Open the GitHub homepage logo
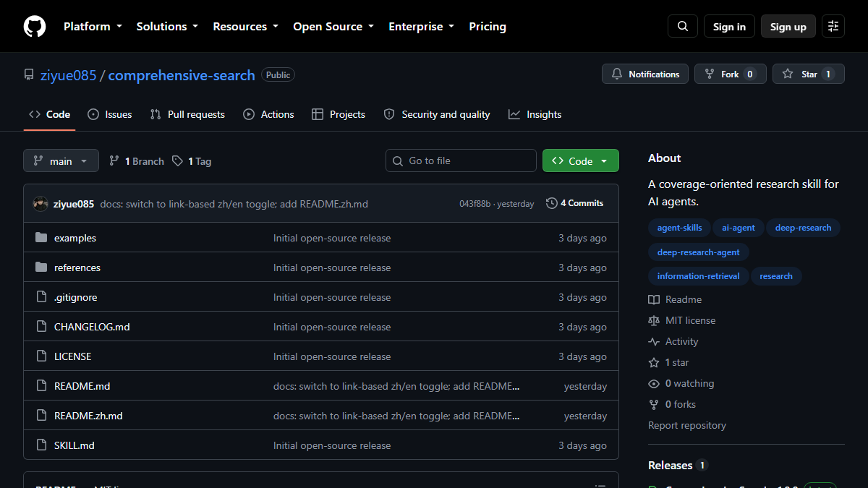This screenshot has width=868, height=488. pyautogui.click(x=35, y=27)
